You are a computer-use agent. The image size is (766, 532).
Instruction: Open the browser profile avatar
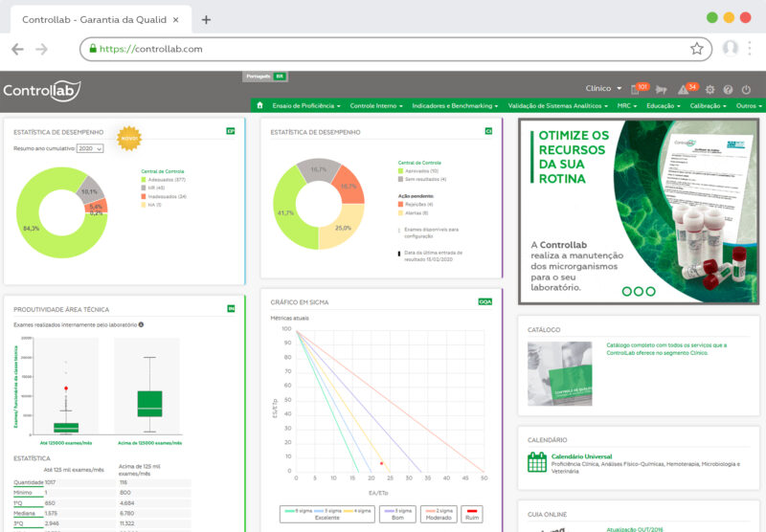pyautogui.click(x=731, y=48)
